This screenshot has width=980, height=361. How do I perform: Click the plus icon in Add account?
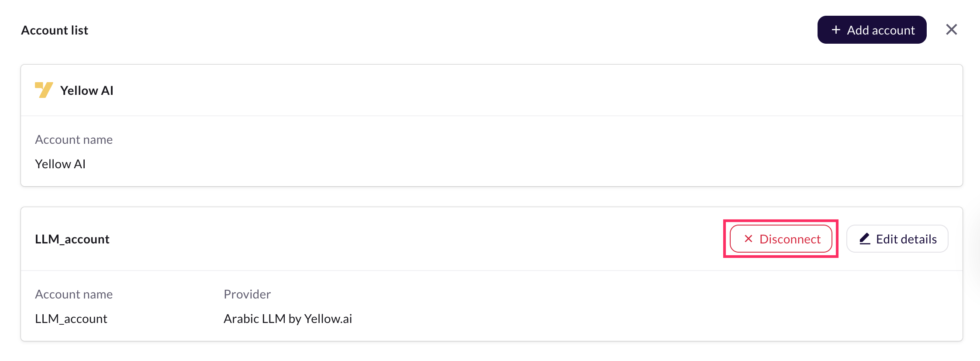click(836, 30)
